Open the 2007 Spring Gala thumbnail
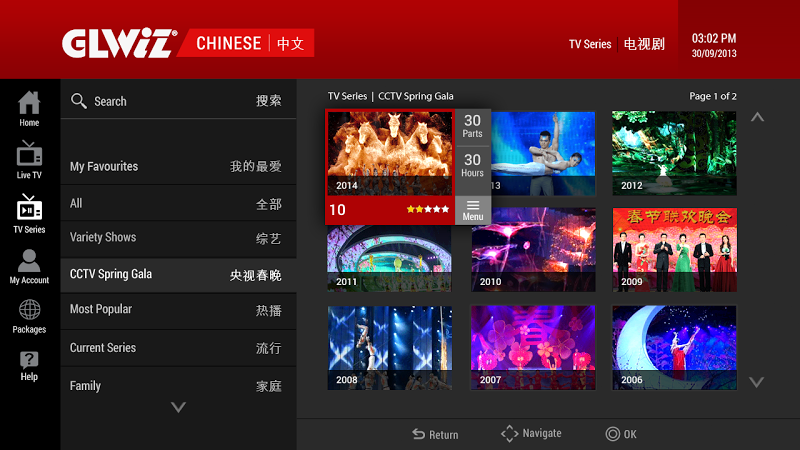 tap(533, 347)
